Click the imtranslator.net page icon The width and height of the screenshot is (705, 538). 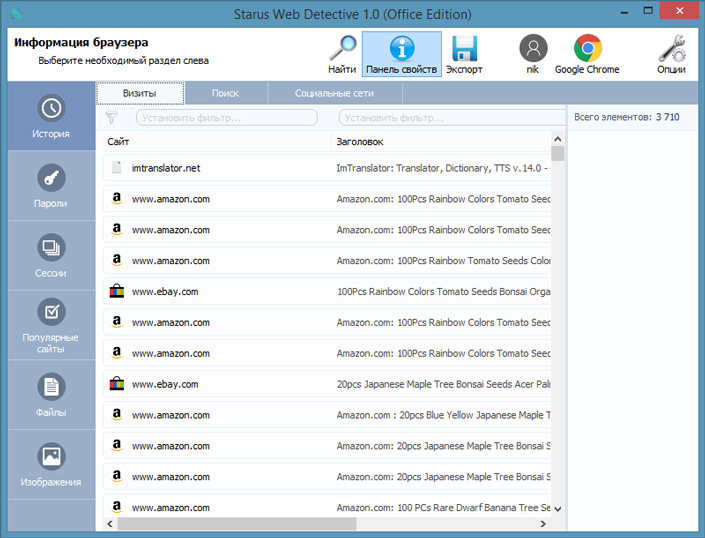[x=116, y=168]
